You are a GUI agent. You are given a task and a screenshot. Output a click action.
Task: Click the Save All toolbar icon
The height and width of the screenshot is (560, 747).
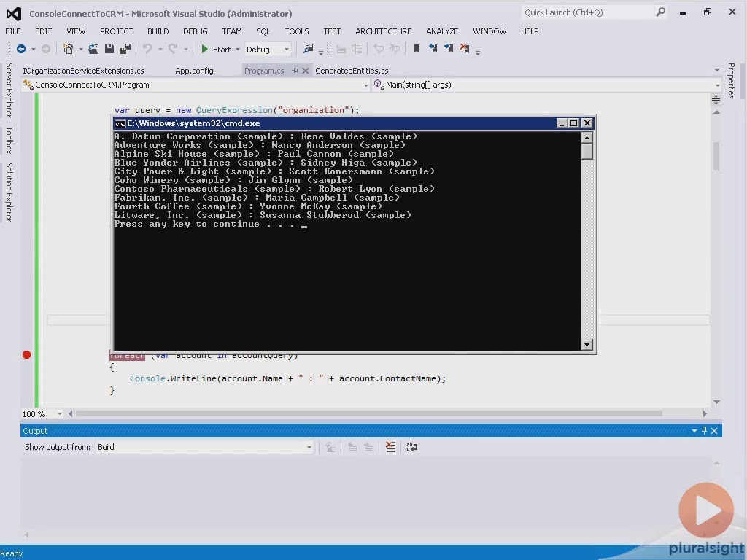[125, 49]
